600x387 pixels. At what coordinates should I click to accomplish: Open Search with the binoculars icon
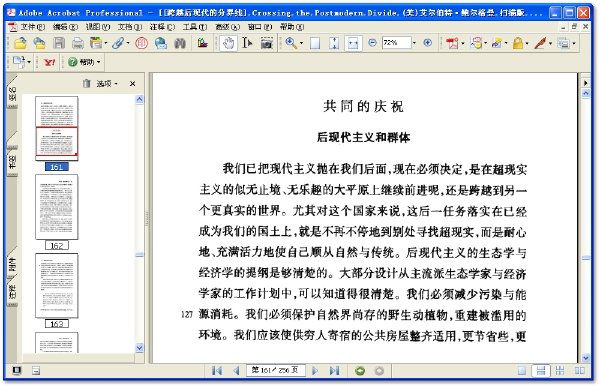tap(180, 43)
